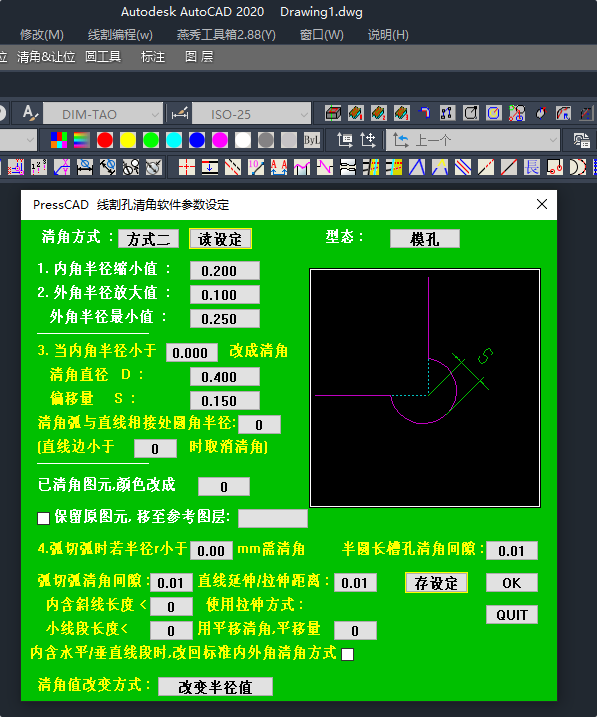Open the ISO-25 dimension style dropdown
The image size is (597, 717).
coord(251,113)
